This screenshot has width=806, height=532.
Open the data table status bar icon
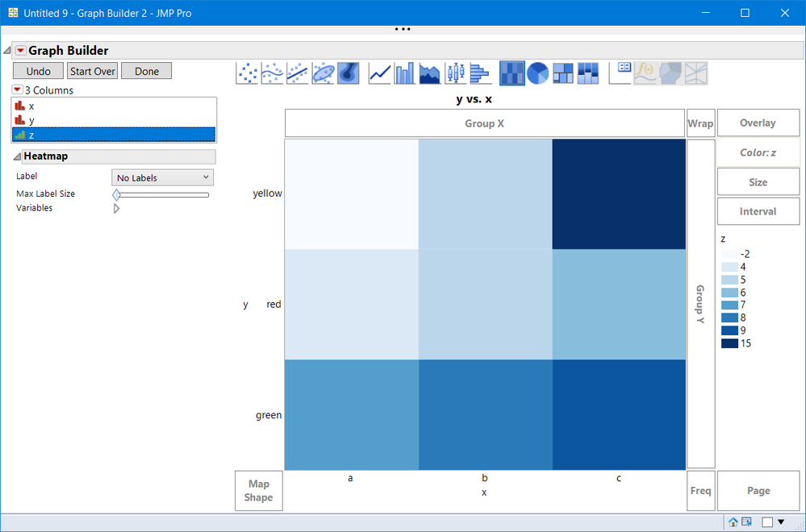point(746,522)
